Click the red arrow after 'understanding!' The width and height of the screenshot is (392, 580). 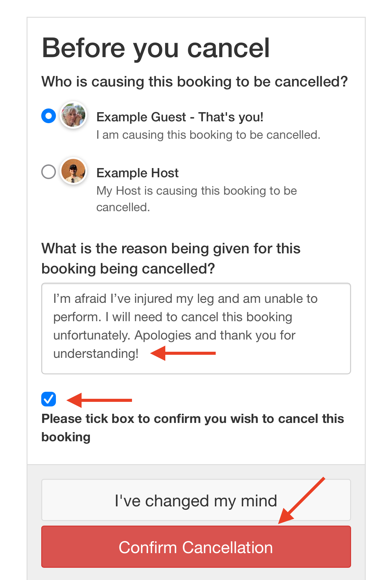[183, 353]
